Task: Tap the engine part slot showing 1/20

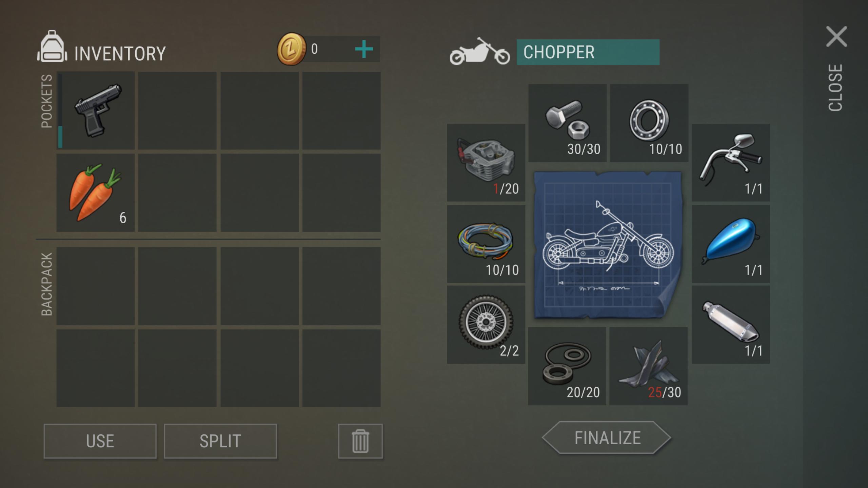Action: tap(486, 163)
